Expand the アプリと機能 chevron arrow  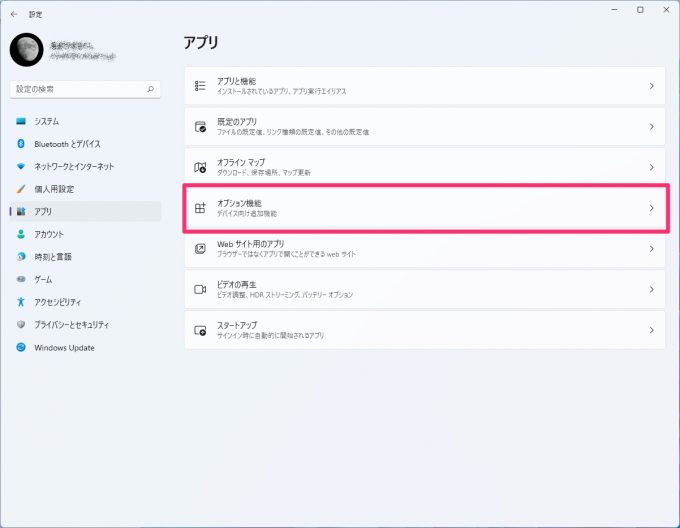(x=651, y=86)
